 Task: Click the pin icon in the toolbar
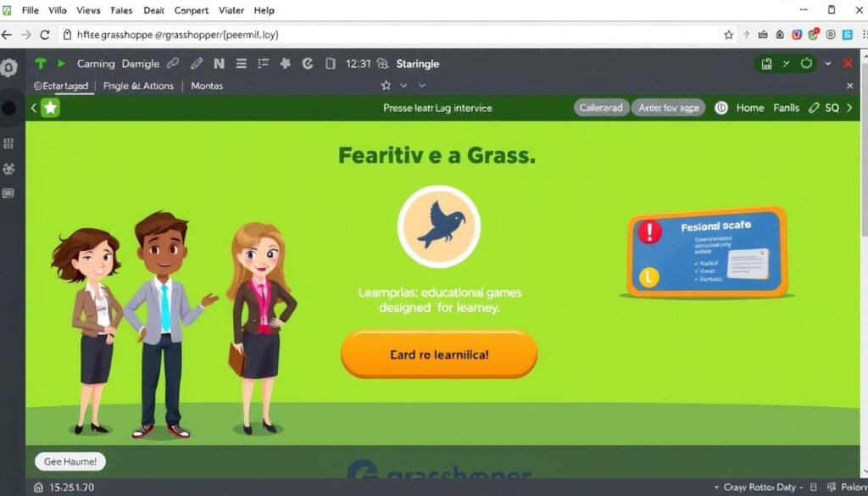click(x=286, y=64)
